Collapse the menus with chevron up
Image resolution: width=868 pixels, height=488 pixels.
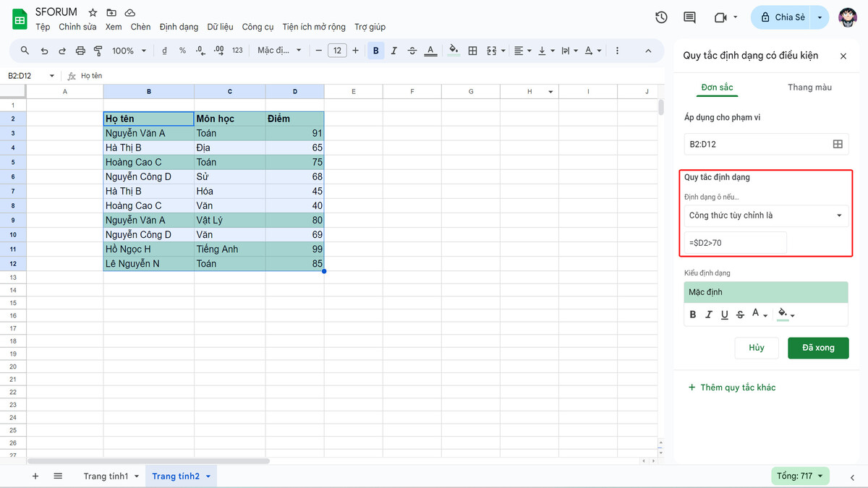(x=648, y=51)
